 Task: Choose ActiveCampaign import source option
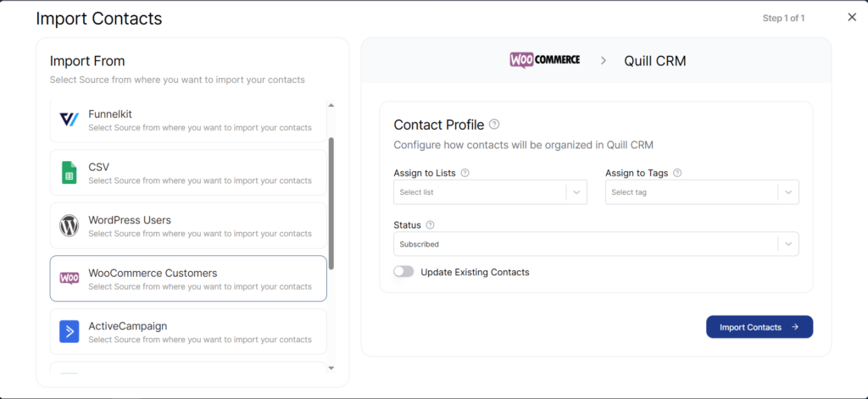[188, 331]
